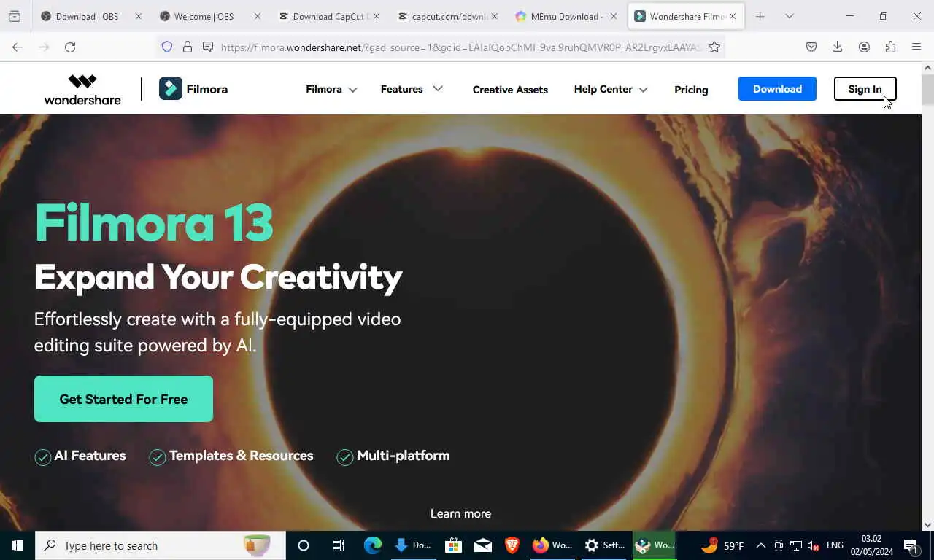
Task: Click the Learn more link
Action: tap(460, 513)
